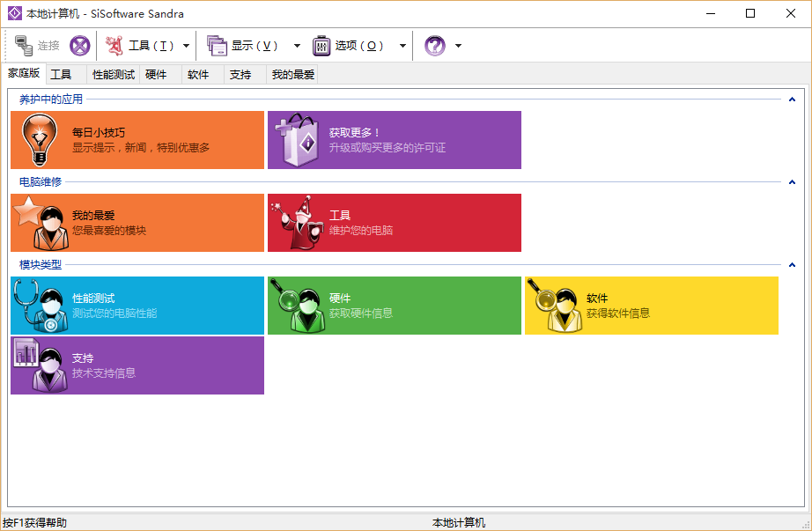Expand the 工具 (T) dropdown arrow
Screen dimensions: 812x531
pyautogui.click(x=186, y=46)
